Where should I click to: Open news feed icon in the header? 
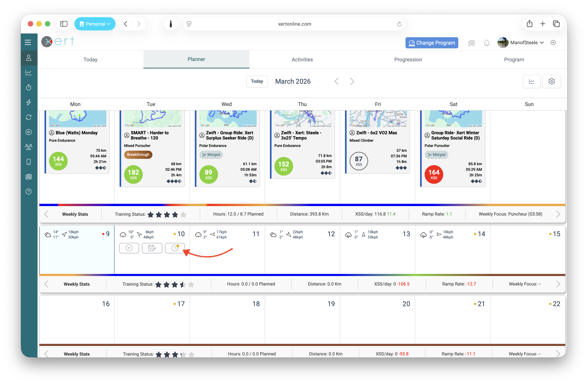tap(471, 43)
